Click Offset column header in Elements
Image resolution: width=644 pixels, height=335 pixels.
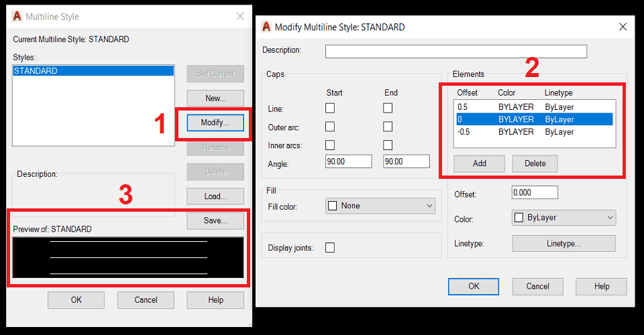tap(468, 93)
